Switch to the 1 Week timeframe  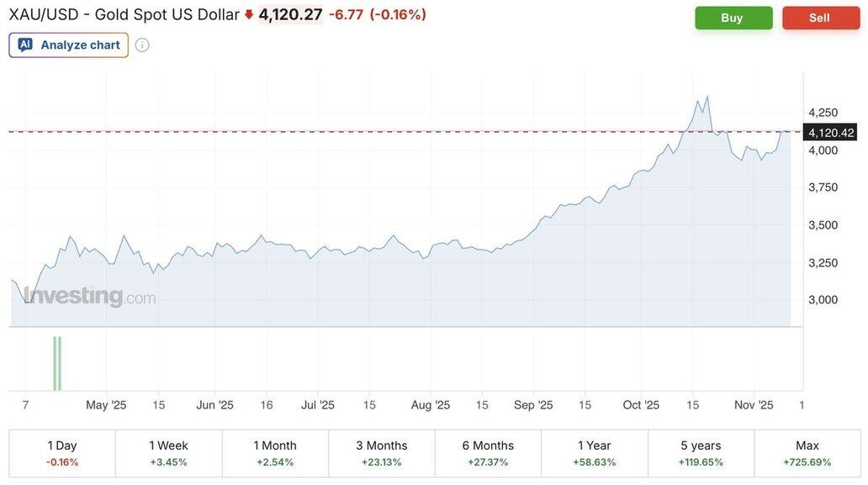[168, 453]
